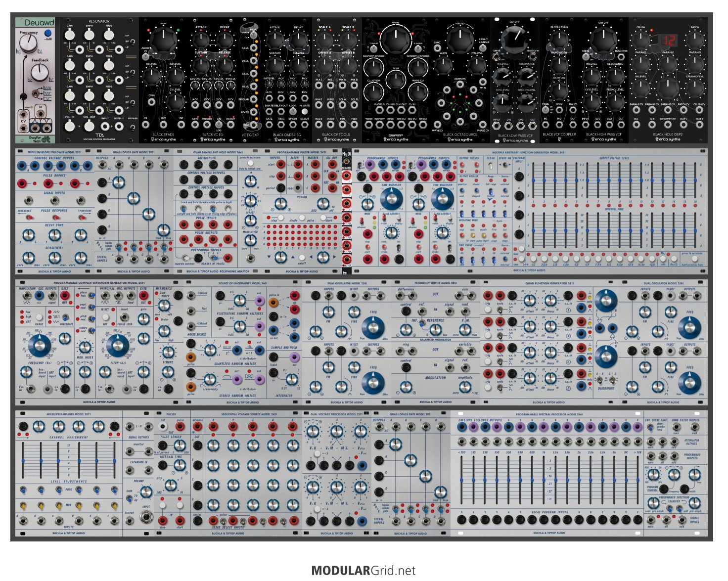Click the Source of Uncertainty probability knob

[x=210, y=379]
